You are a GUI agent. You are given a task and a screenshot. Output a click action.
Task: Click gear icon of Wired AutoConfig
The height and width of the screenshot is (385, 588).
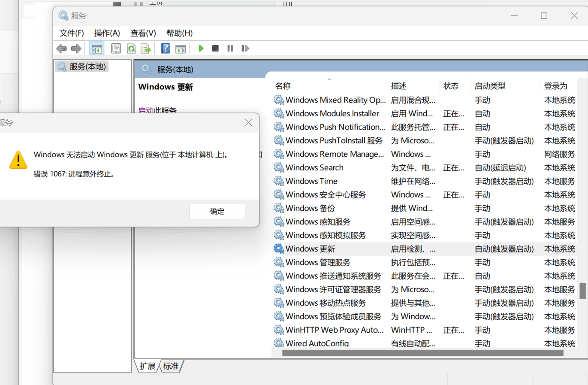pyautogui.click(x=279, y=343)
